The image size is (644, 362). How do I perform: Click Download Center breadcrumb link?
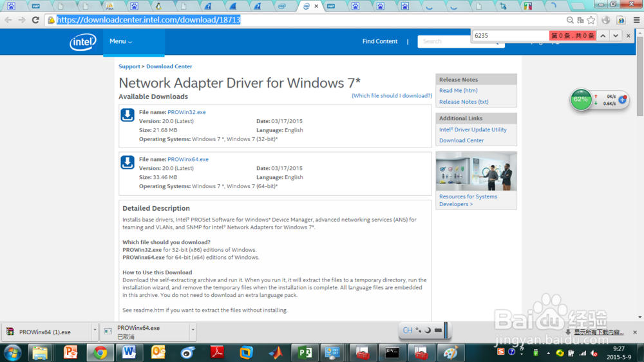[x=169, y=66]
